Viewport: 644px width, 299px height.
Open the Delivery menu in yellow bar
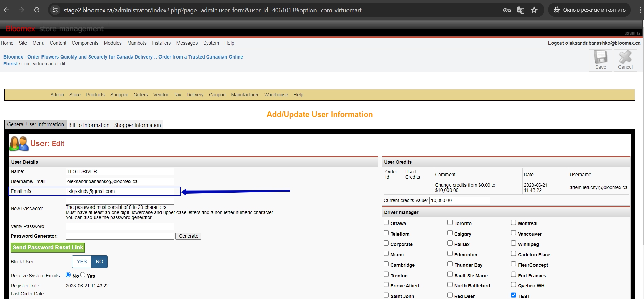point(195,95)
